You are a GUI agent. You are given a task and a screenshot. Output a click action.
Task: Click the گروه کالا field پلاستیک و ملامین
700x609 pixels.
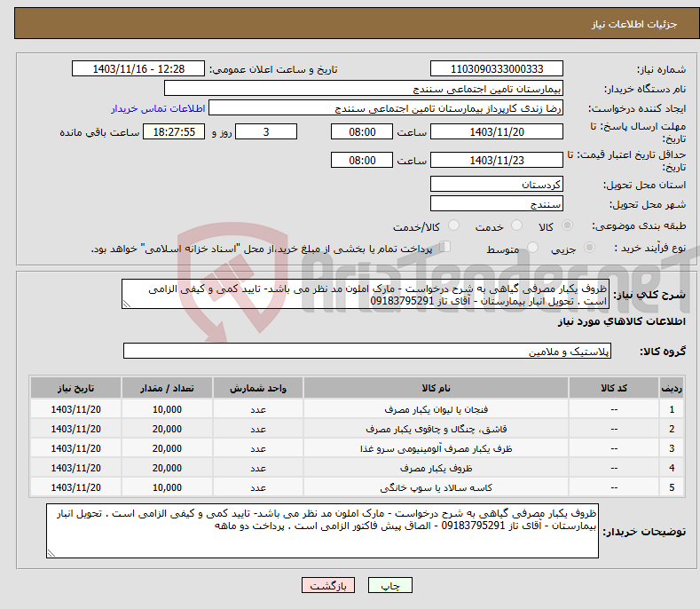367,352
